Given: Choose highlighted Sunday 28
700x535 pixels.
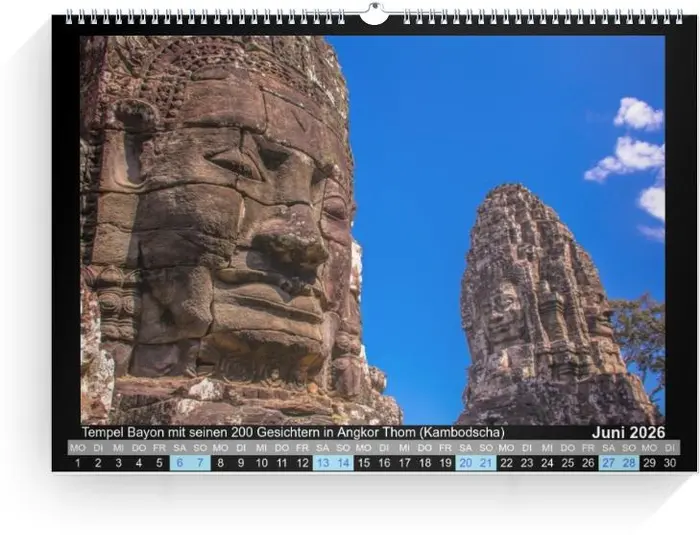Looking at the screenshot, I should click(x=629, y=463).
